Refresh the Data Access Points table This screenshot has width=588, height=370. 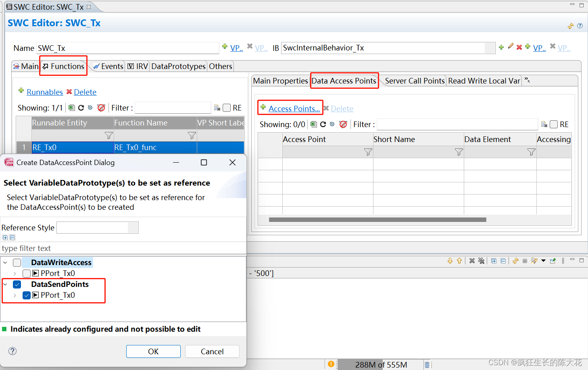(x=323, y=124)
